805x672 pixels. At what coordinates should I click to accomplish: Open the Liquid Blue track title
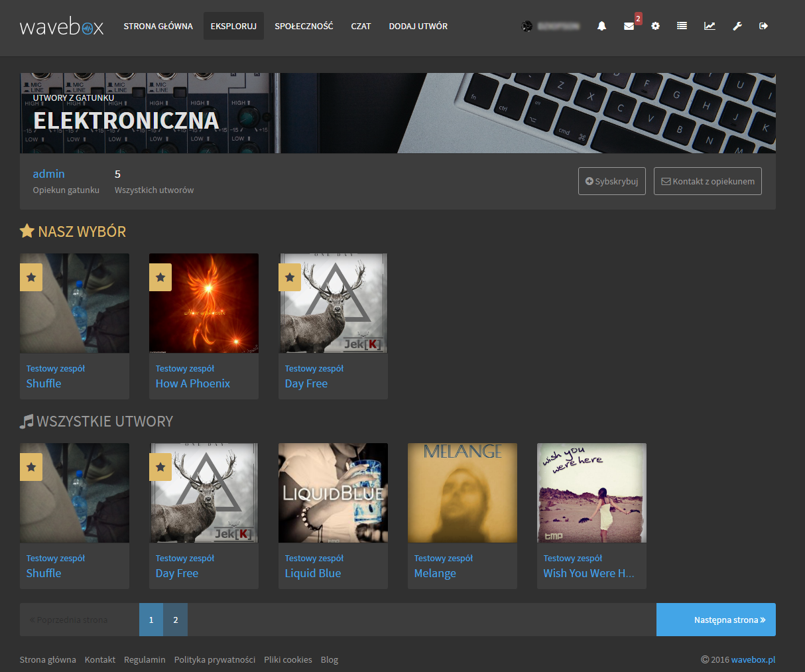coord(313,573)
